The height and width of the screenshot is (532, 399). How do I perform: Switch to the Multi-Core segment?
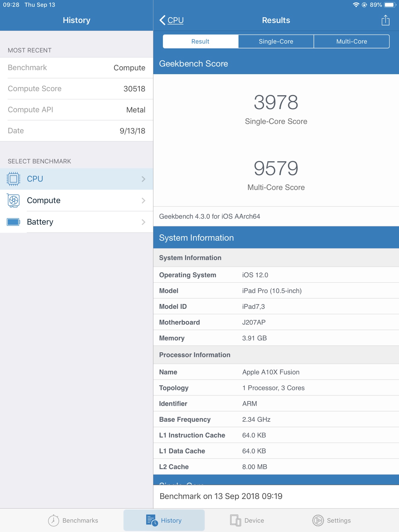coord(352,41)
